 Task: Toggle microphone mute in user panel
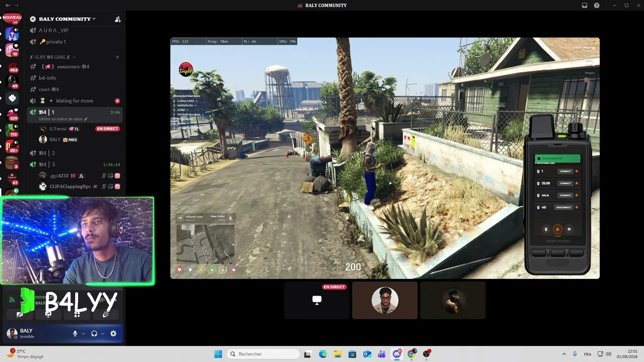click(75, 333)
